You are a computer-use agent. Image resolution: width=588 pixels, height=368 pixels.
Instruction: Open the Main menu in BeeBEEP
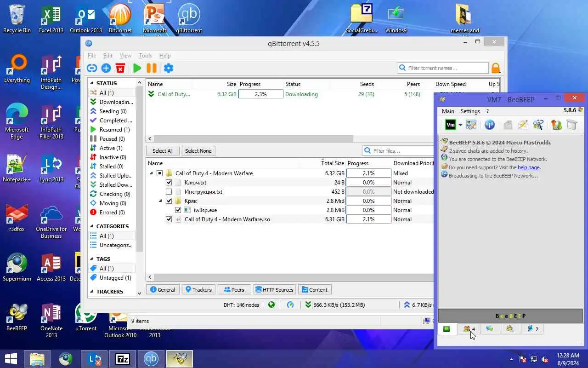[x=448, y=111]
